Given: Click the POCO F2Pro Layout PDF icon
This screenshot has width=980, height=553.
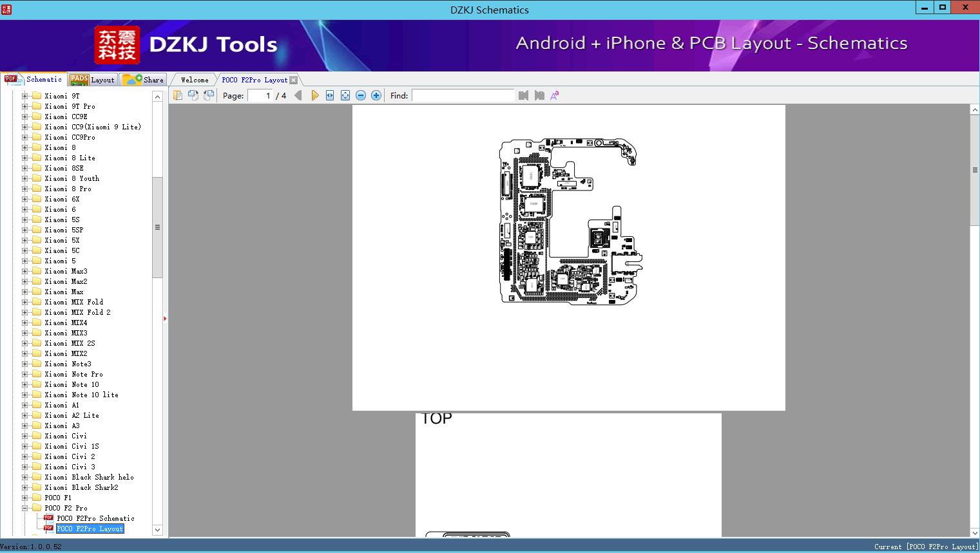Looking at the screenshot, I should [48, 529].
